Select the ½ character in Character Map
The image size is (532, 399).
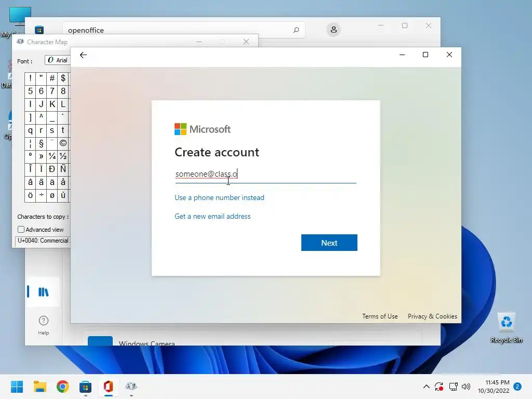(63, 156)
